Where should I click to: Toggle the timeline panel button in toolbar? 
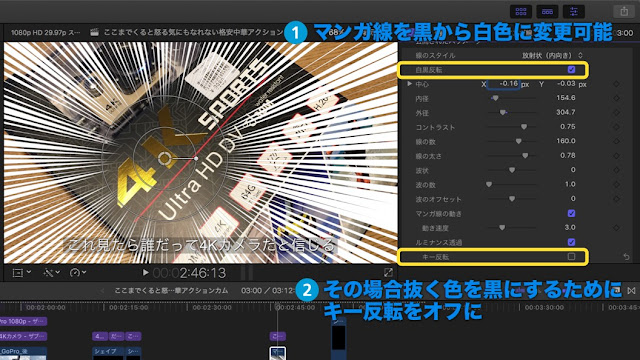click(x=547, y=11)
